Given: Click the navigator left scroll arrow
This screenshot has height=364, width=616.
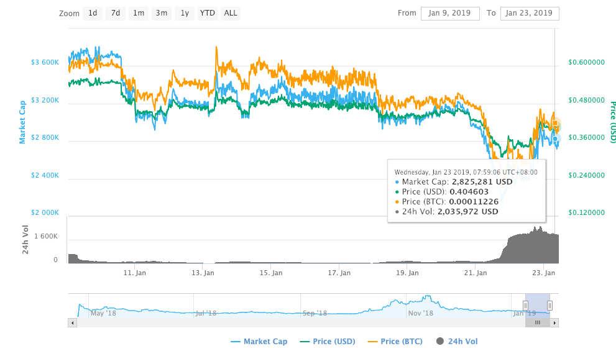Looking at the screenshot, I should click(72, 323).
